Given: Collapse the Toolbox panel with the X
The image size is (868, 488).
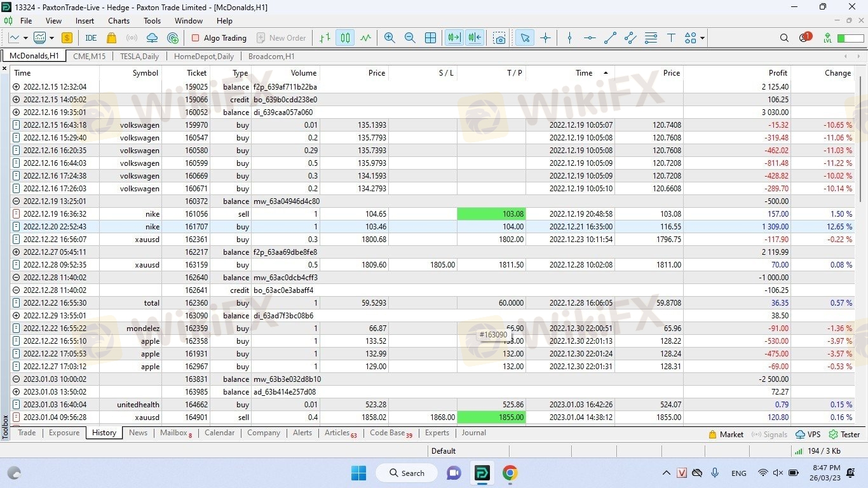Looking at the screenshot, I should (x=4, y=68).
